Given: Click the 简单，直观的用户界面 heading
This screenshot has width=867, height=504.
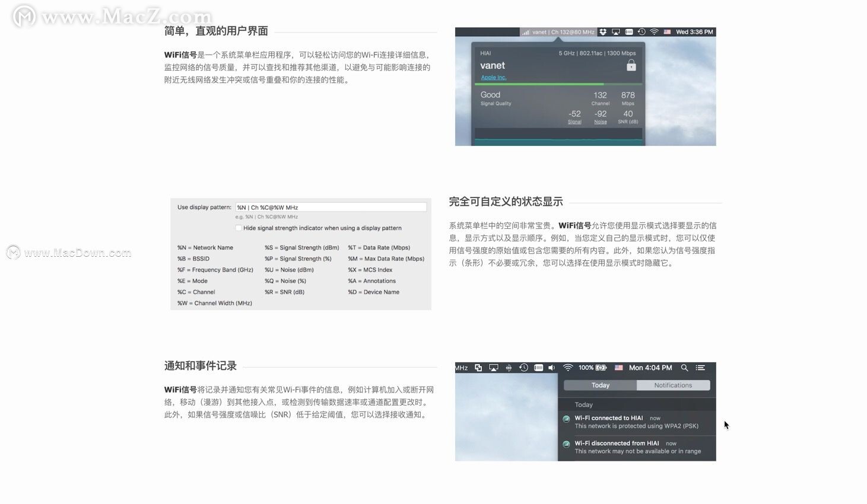Looking at the screenshot, I should [x=216, y=31].
